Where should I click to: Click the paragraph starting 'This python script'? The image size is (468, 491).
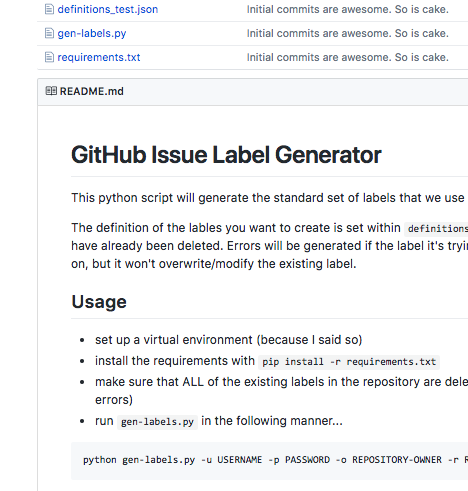point(269,198)
